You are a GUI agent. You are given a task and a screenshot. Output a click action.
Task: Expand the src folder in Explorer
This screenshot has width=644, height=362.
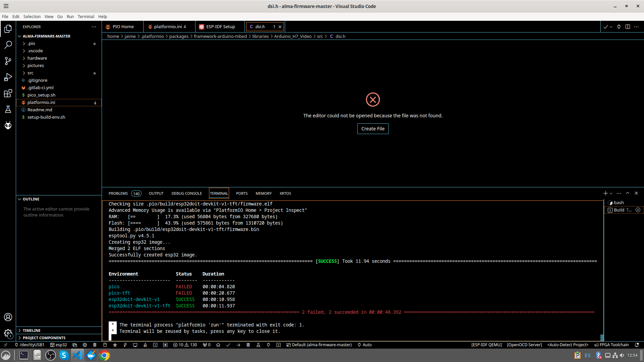pyautogui.click(x=30, y=73)
